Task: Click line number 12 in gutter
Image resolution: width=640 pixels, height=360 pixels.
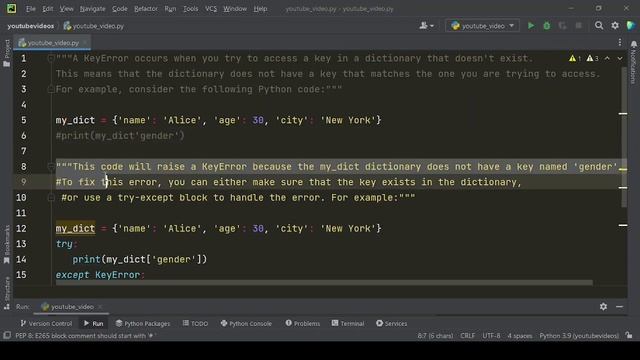Action: coord(21,229)
